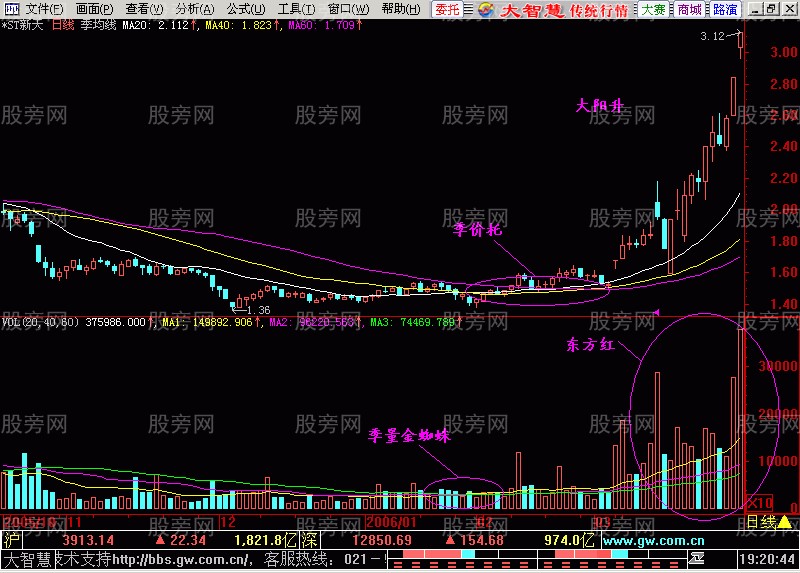This screenshot has width=800, height=573.
Task: Click the Shenzhen turnover 974.0亿
Action: 569,540
